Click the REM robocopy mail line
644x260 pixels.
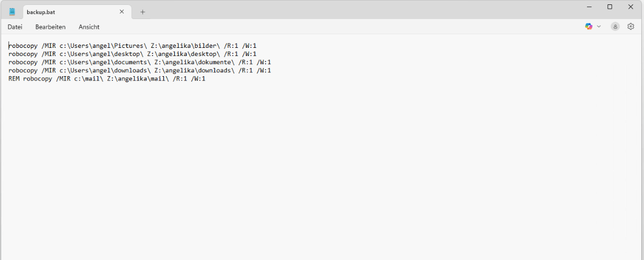pyautogui.click(x=107, y=78)
